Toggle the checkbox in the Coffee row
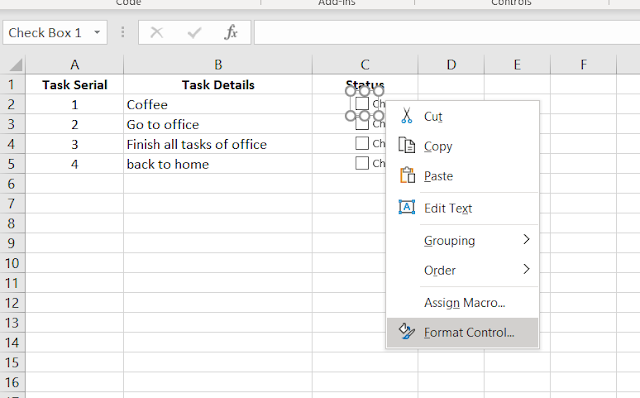The height and width of the screenshot is (398, 640). [362, 103]
